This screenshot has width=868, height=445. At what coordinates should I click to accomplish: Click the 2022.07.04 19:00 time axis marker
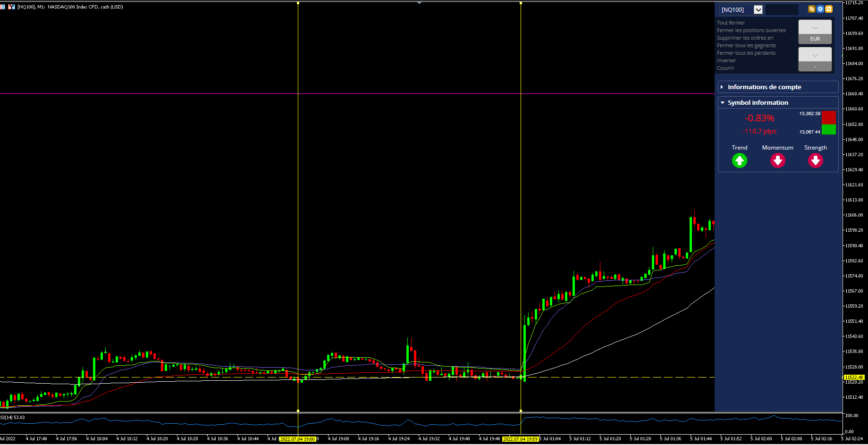coord(298,439)
